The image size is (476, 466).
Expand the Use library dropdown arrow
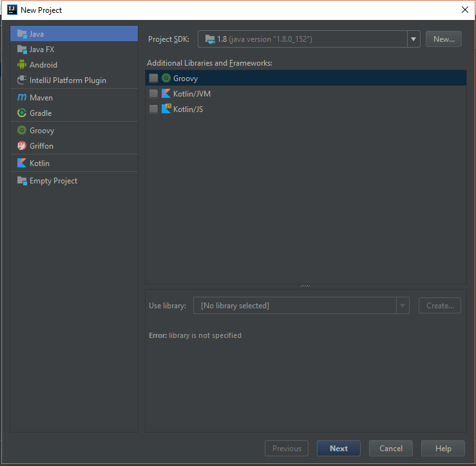403,306
